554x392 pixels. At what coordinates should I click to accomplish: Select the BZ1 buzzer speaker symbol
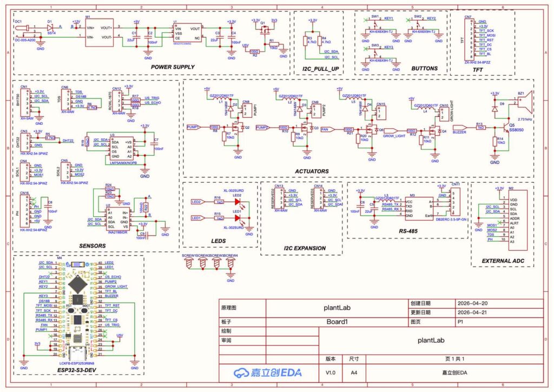point(524,102)
